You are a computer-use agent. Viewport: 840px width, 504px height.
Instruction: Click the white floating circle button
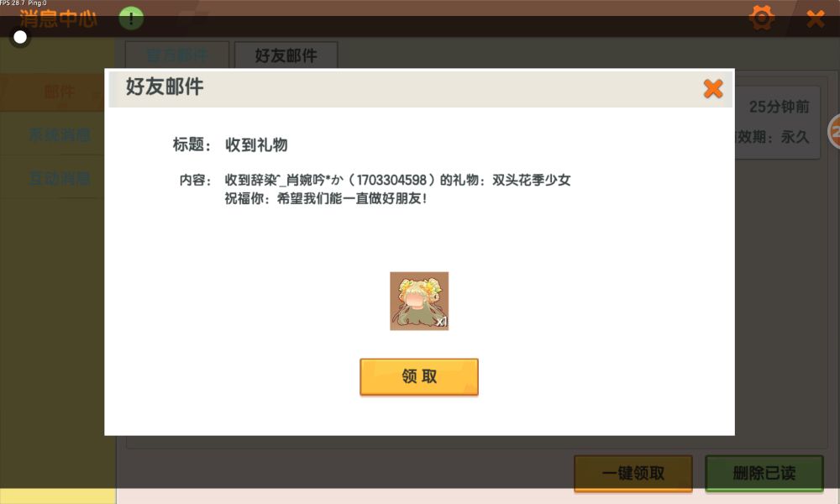pos(20,37)
